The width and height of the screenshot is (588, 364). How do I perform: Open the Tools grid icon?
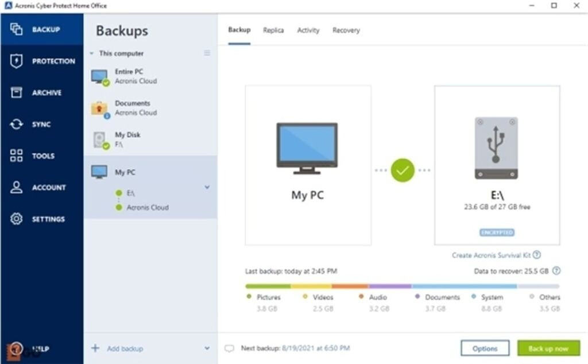17,156
